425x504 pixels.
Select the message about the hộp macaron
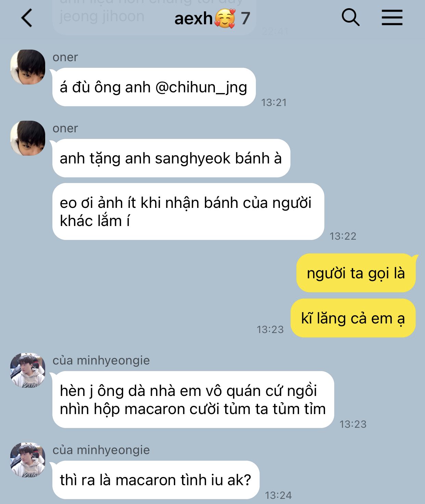click(193, 400)
